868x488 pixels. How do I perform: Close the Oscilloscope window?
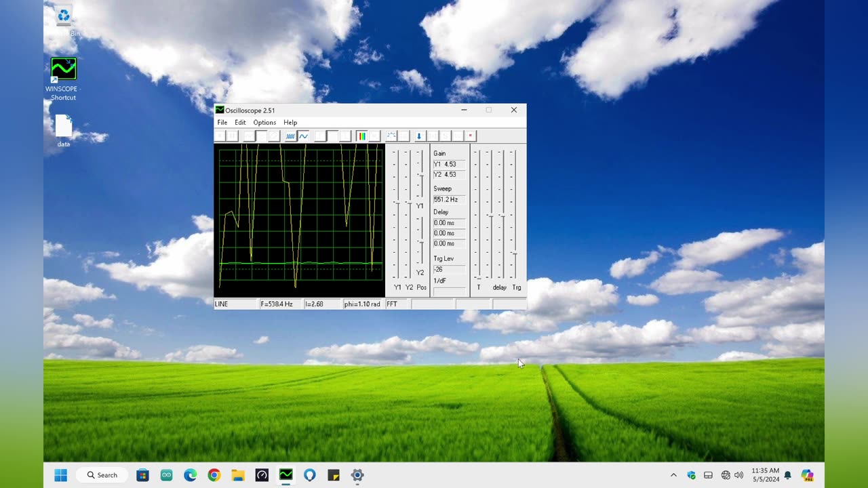[514, 110]
